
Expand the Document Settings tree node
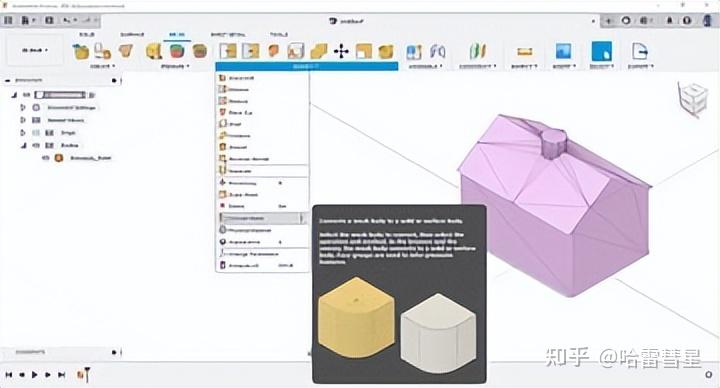(x=22, y=107)
